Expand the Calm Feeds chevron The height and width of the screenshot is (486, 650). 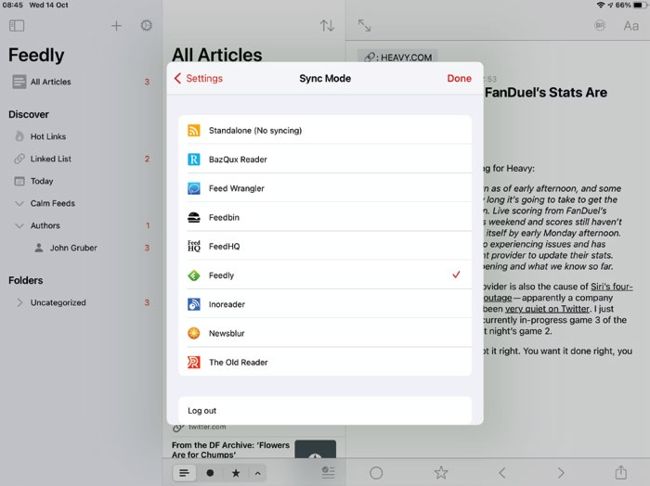tap(20, 204)
